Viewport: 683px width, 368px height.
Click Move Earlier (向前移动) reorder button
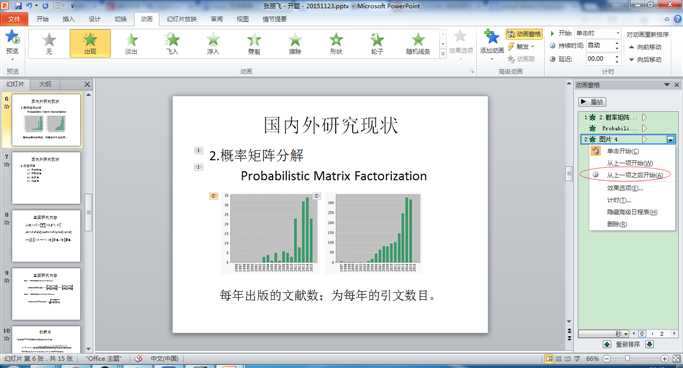click(645, 47)
